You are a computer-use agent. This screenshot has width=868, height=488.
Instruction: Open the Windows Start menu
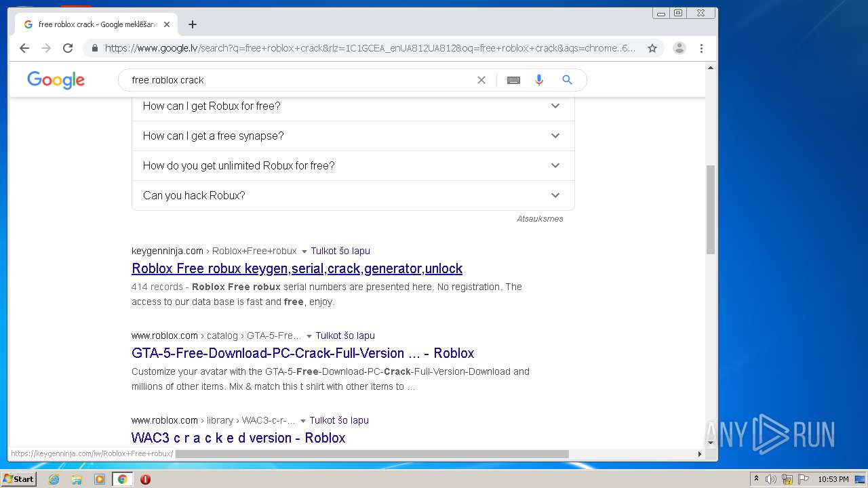point(18,479)
